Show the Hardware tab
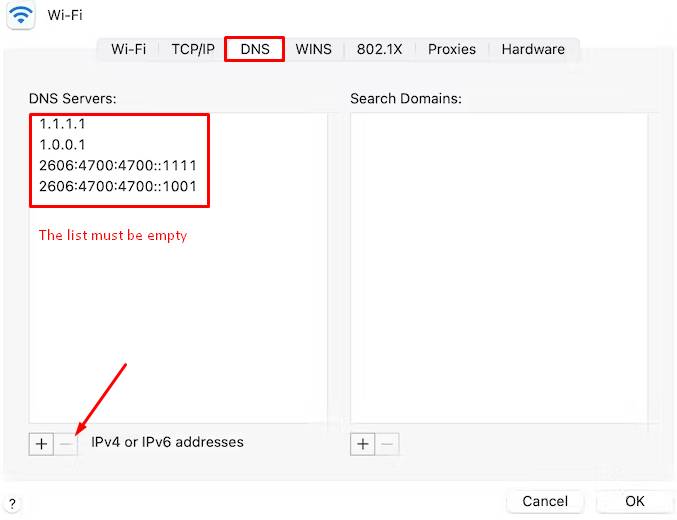Image resolution: width=677 pixels, height=520 pixels. [x=533, y=49]
